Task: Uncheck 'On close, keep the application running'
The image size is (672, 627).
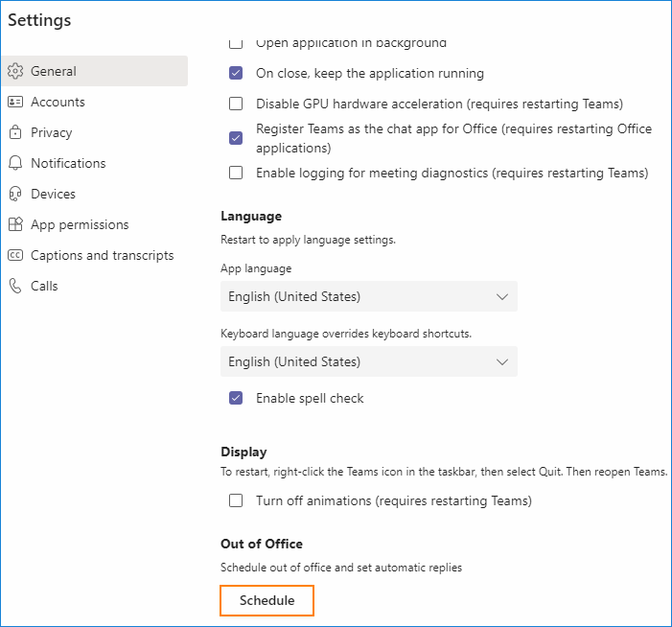Action: pos(236,73)
